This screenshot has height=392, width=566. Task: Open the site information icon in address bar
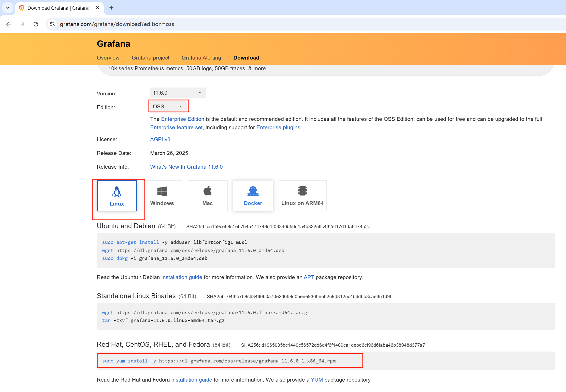tap(52, 24)
